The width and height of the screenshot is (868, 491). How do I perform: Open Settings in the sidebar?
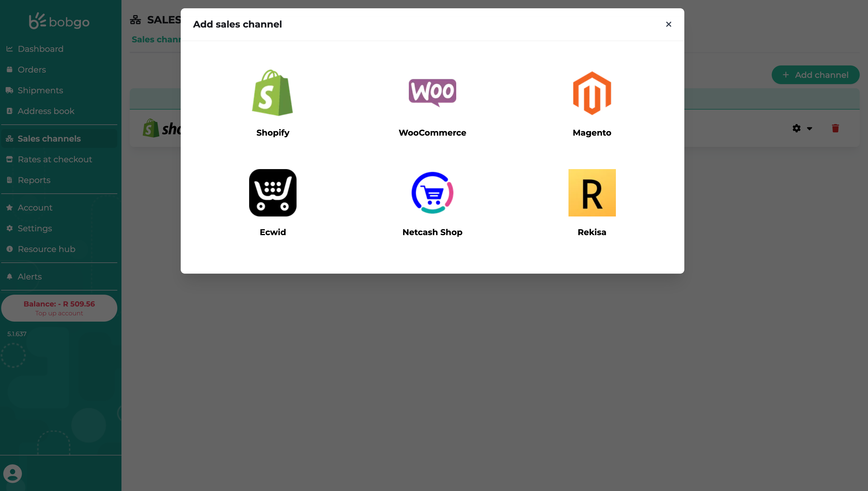click(59, 228)
